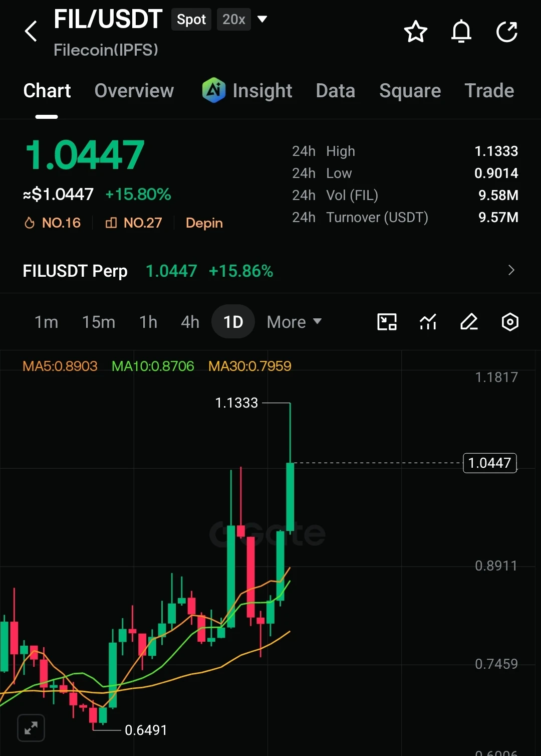541x756 pixels.
Task: Tap the 20x leverage tag
Action: coord(234,20)
